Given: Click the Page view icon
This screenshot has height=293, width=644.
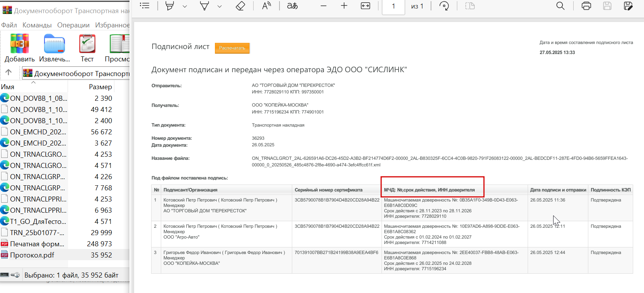Looking at the screenshot, I should tap(470, 6).
